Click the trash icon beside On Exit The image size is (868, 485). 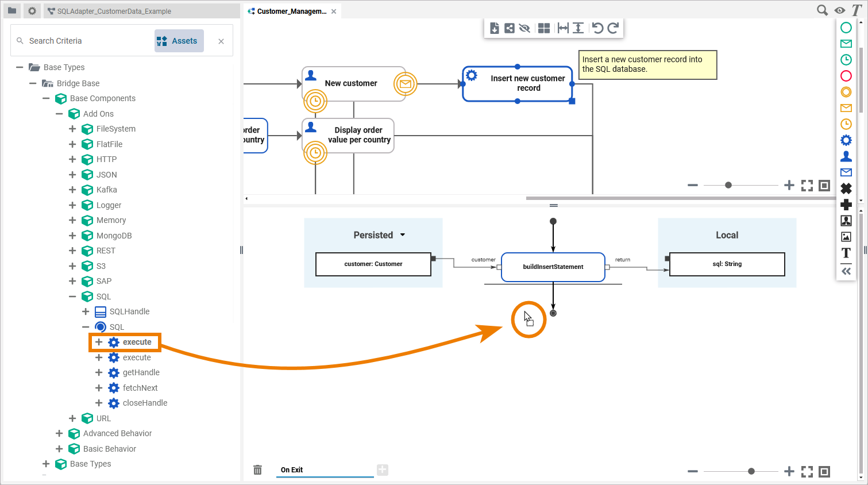[257, 470]
